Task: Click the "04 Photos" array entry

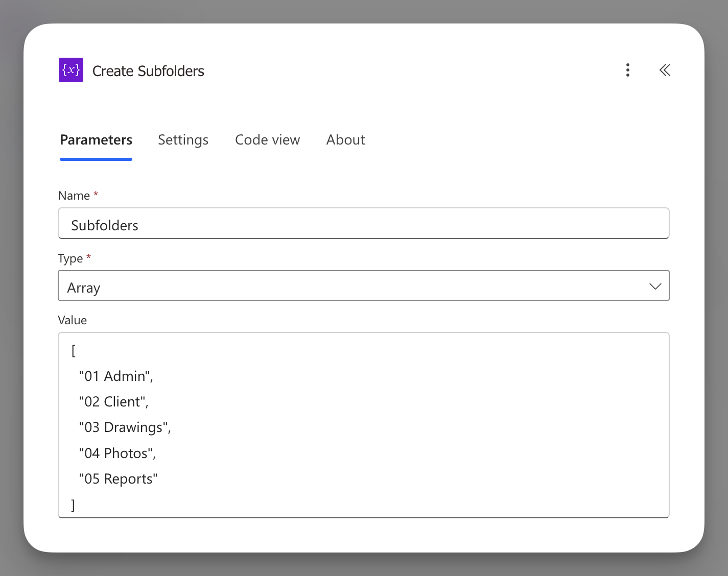Action: (x=117, y=453)
